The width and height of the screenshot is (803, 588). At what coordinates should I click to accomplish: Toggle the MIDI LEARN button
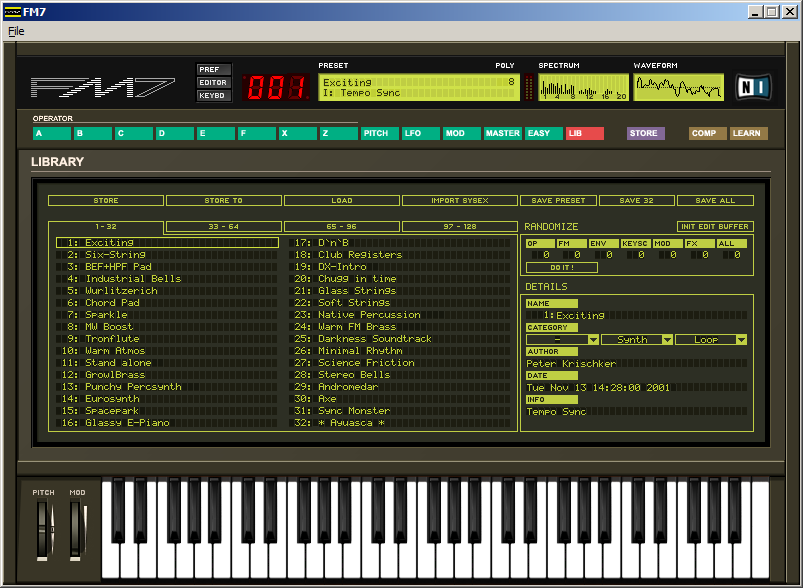pos(748,133)
